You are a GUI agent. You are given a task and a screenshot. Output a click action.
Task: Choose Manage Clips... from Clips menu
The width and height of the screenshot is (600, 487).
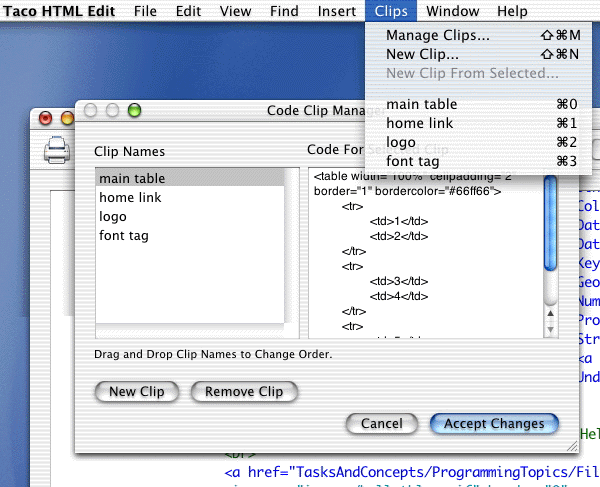tap(478, 35)
